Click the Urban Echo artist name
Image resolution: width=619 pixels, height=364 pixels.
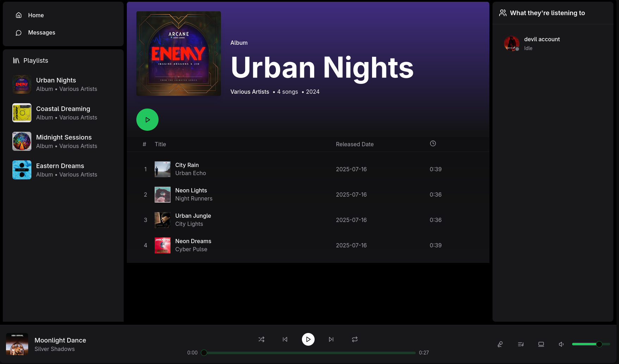click(191, 173)
